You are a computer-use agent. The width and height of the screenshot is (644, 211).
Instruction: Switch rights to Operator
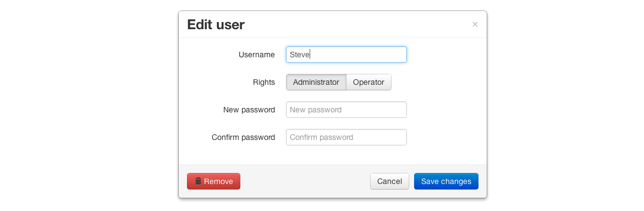pyautogui.click(x=369, y=82)
